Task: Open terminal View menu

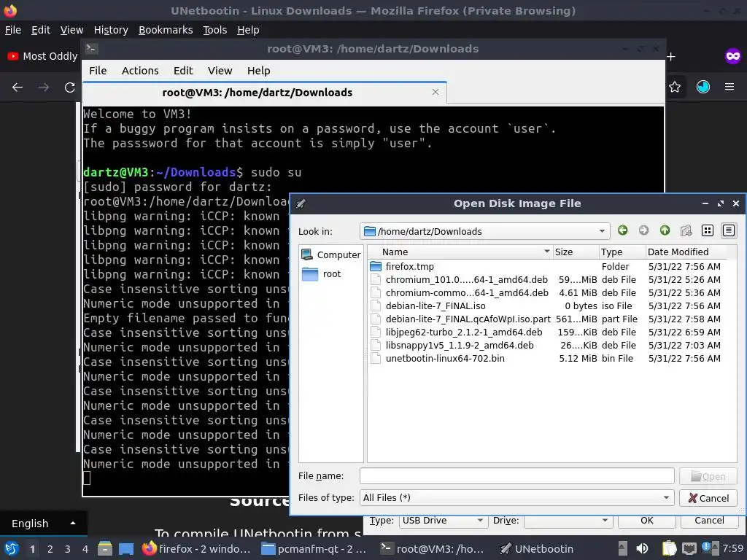Action: tap(220, 71)
